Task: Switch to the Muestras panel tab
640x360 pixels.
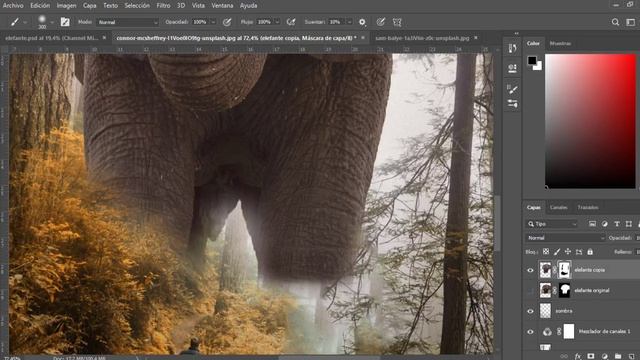Action: click(x=560, y=43)
